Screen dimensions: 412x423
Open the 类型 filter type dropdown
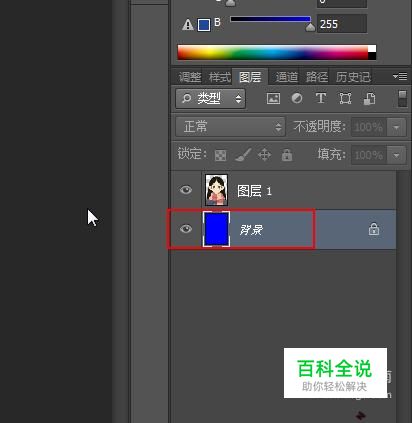click(x=210, y=98)
